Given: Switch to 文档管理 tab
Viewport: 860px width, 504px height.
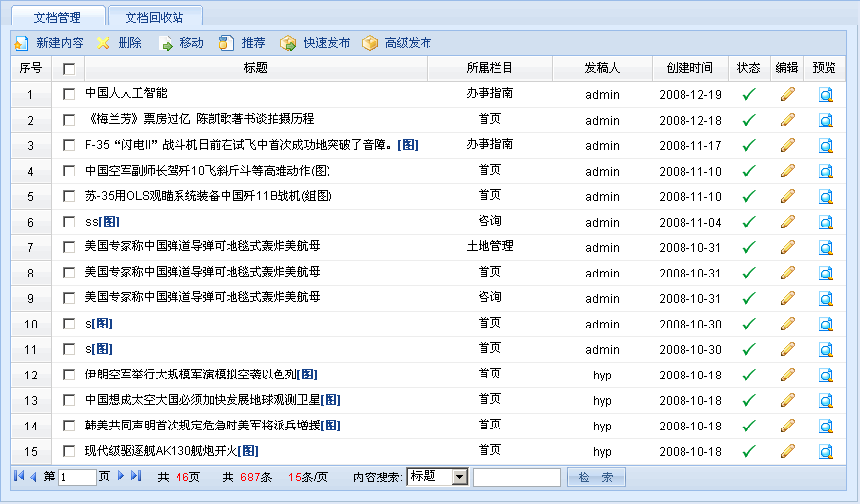Looking at the screenshot, I should [58, 17].
